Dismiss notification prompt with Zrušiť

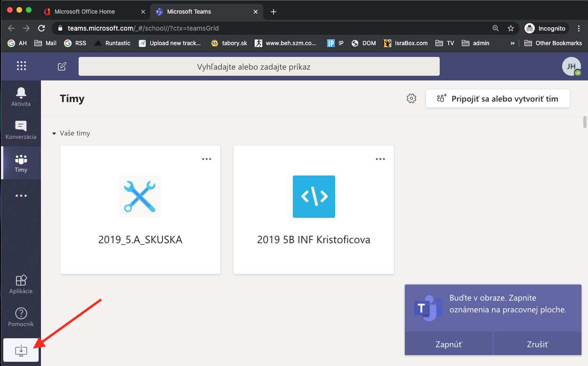[538, 344]
